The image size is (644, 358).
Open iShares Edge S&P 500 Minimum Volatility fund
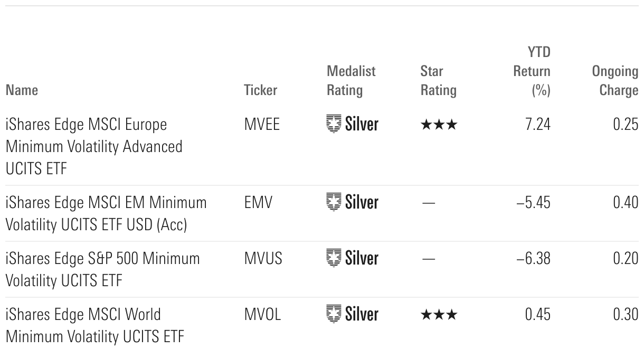tap(102, 269)
